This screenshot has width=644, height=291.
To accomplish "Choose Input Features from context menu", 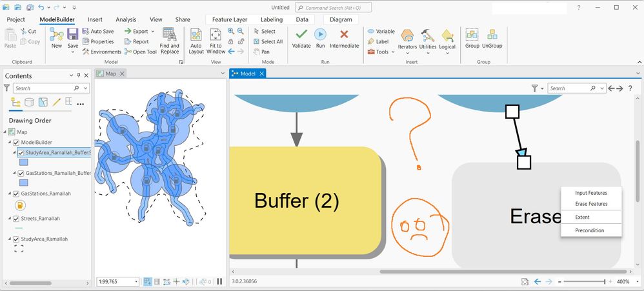I will pyautogui.click(x=591, y=193).
